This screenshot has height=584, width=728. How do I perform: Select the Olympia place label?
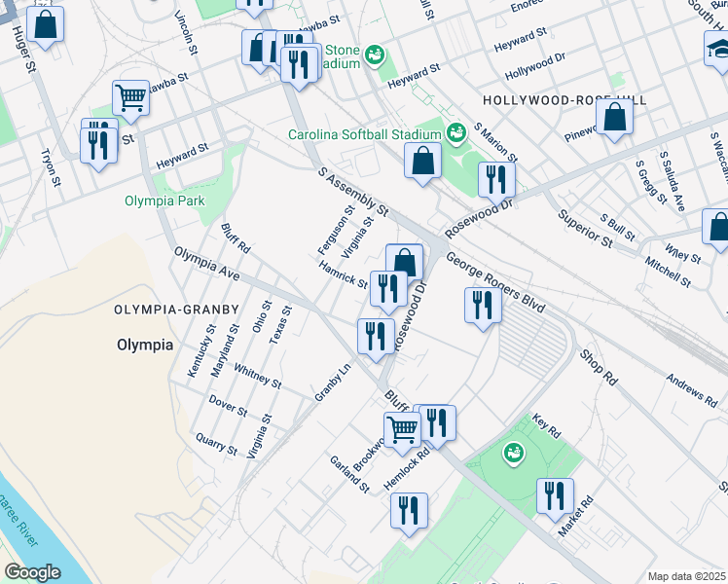145,345
